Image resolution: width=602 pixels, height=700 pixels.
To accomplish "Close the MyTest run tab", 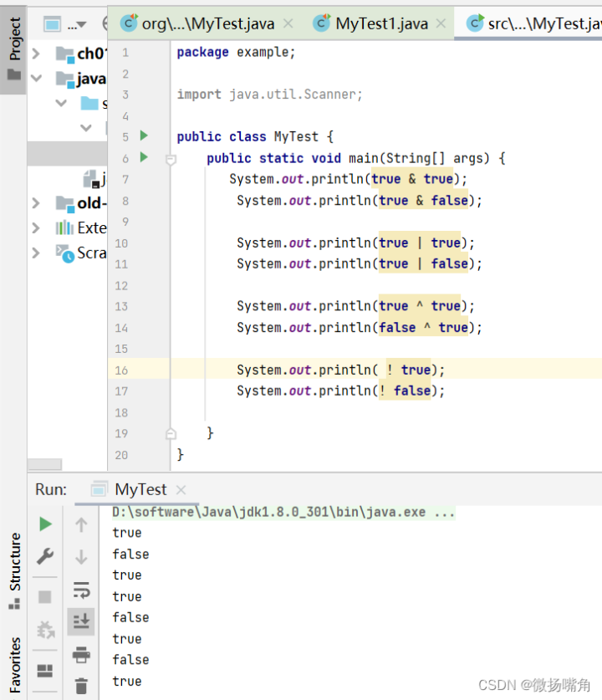I will (181, 490).
